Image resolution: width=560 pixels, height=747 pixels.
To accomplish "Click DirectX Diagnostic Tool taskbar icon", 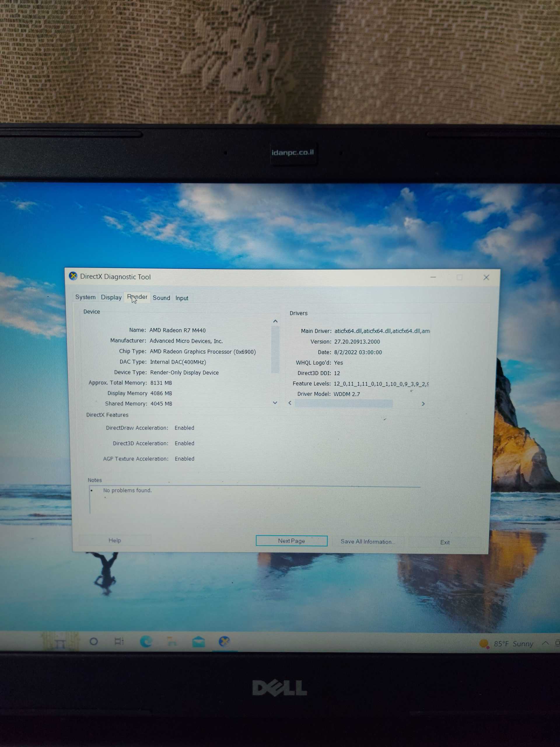I will pos(224,641).
